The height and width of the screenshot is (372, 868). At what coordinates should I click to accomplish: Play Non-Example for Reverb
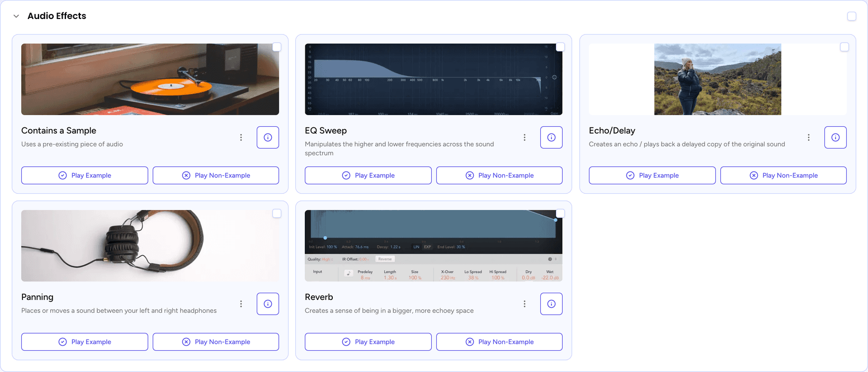click(x=499, y=342)
